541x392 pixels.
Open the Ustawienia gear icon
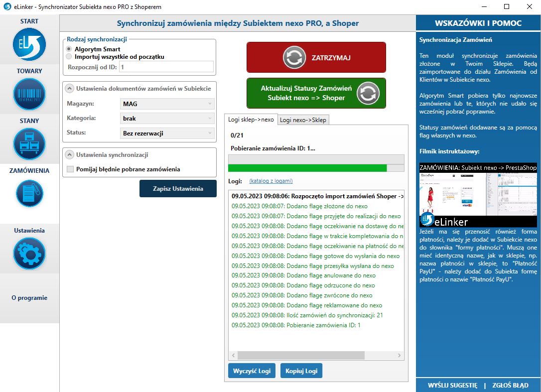[29, 254]
